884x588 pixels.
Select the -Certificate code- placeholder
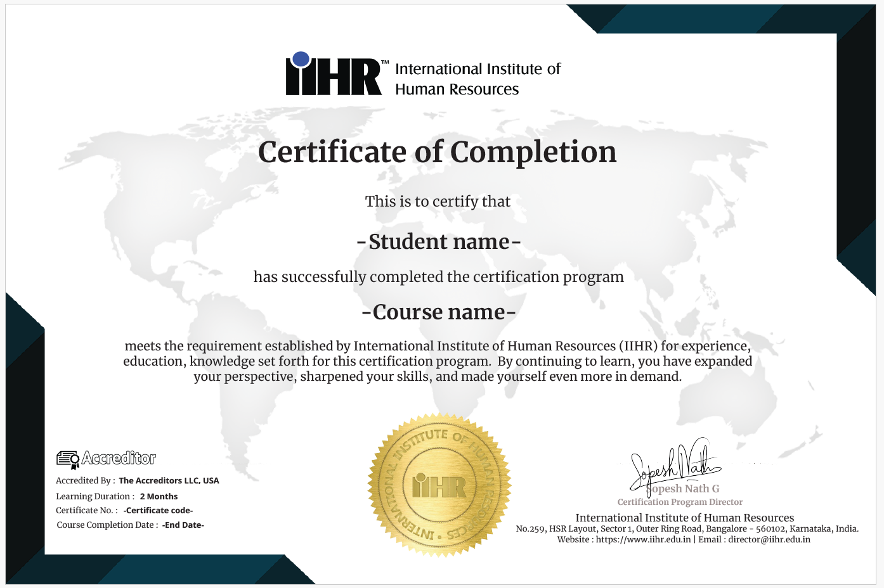[158, 511]
